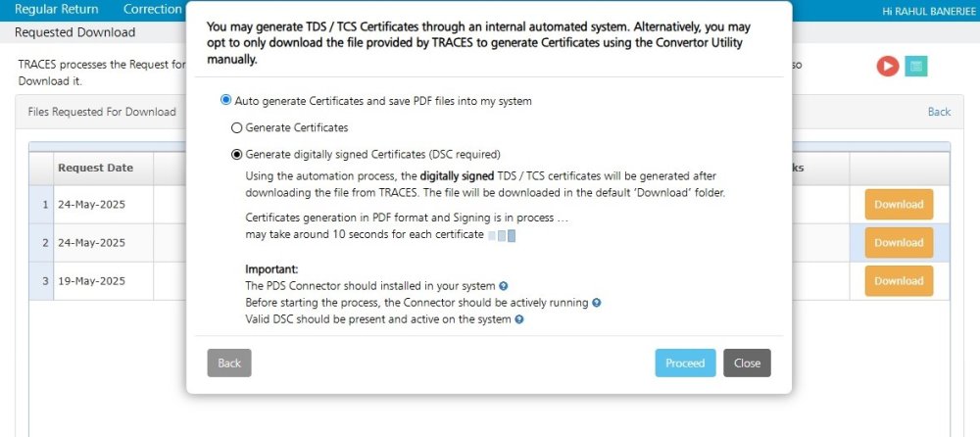980x437 pixels.
Task: Download the second 24-May-2025 request file
Action: 898,243
